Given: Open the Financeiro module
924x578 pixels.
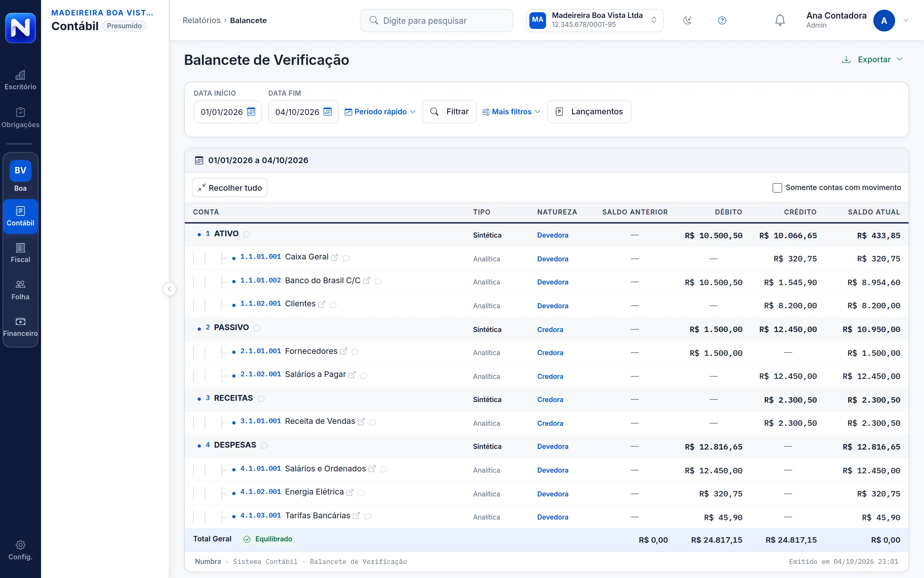Looking at the screenshot, I should (x=20, y=327).
